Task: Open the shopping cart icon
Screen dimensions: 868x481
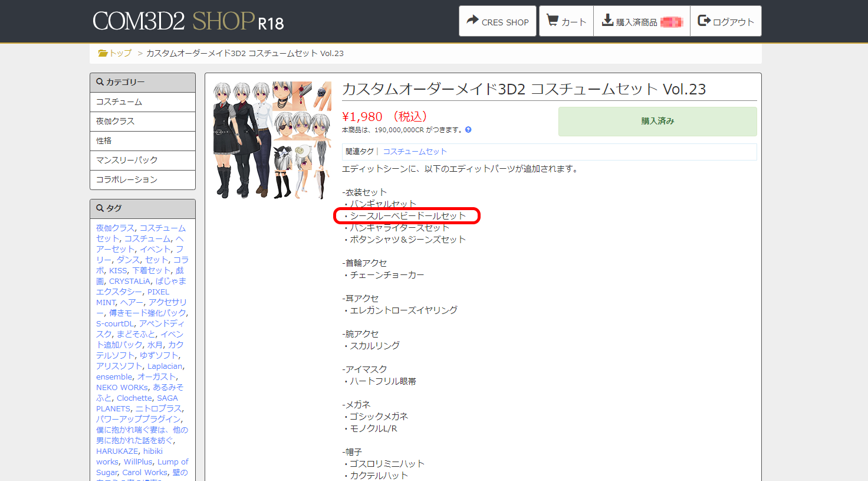Action: 553,21
